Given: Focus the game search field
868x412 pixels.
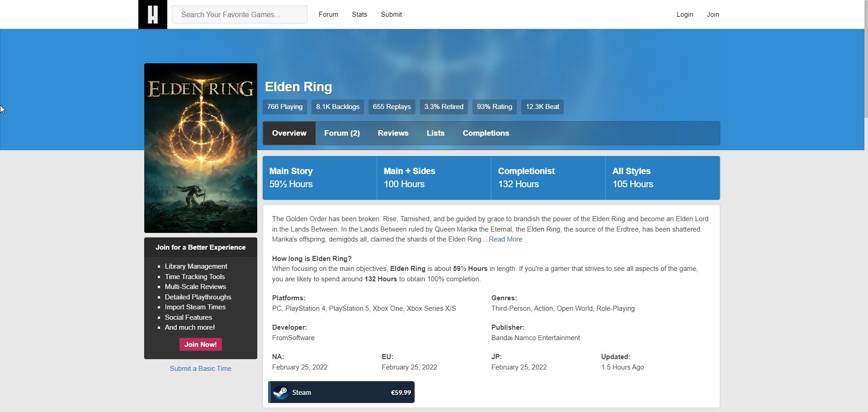Looking at the screenshot, I should pos(240,14).
